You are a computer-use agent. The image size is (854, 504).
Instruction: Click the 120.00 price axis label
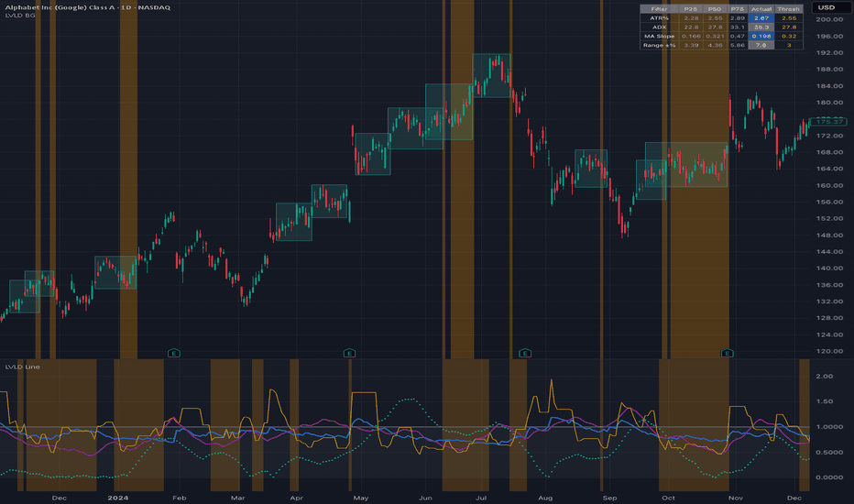pos(829,351)
